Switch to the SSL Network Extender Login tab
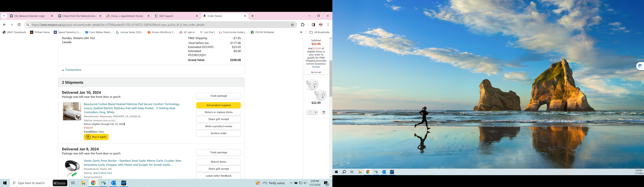The width and height of the screenshot is (644, 187). 31,16
